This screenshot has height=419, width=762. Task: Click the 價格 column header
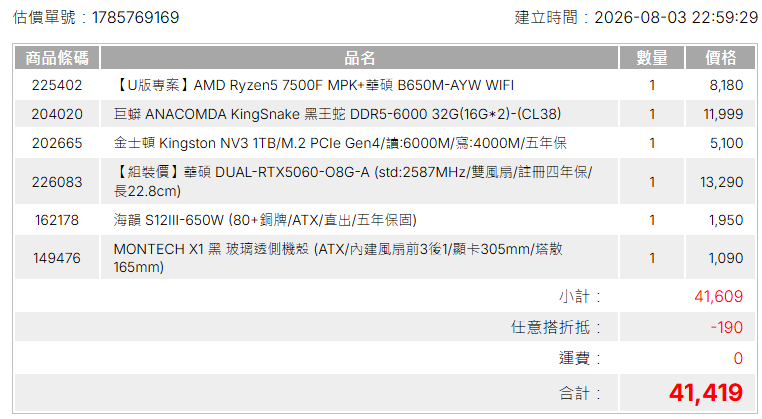721,58
